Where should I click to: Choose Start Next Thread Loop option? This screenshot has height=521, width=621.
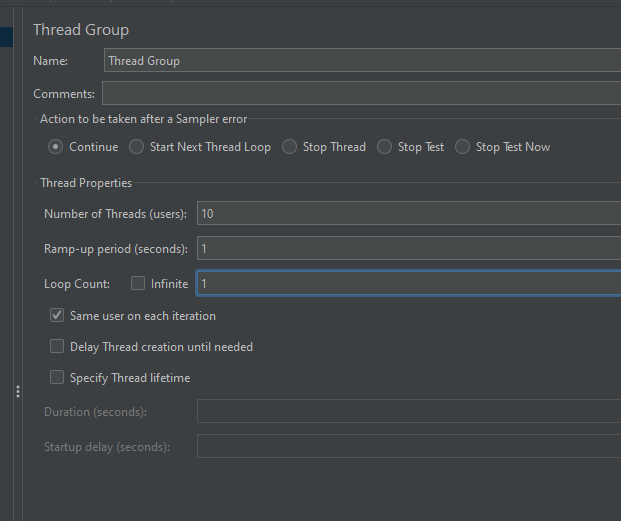tap(137, 147)
